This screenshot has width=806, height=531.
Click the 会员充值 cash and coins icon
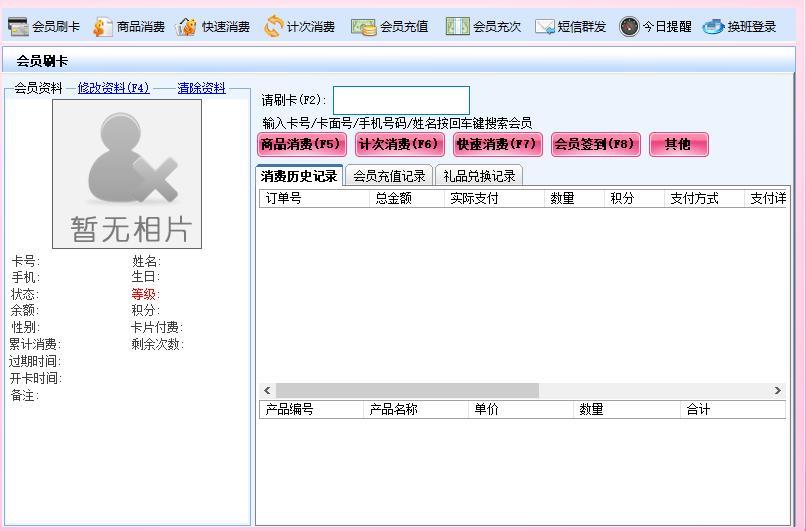[363, 26]
